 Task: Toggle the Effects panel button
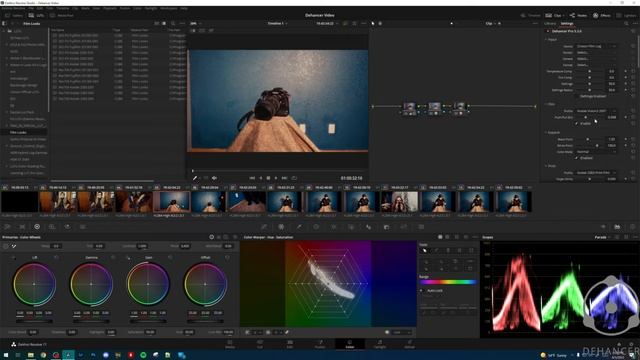click(x=602, y=16)
